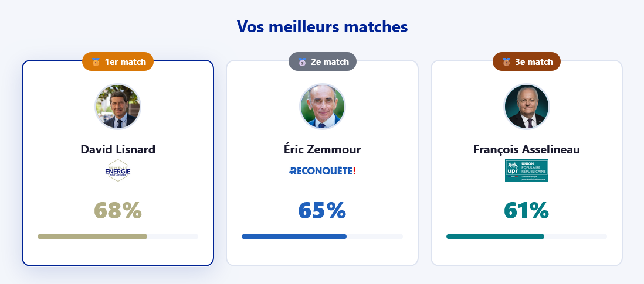Click the bronze medal icon in the 3e match badge

(x=506, y=62)
